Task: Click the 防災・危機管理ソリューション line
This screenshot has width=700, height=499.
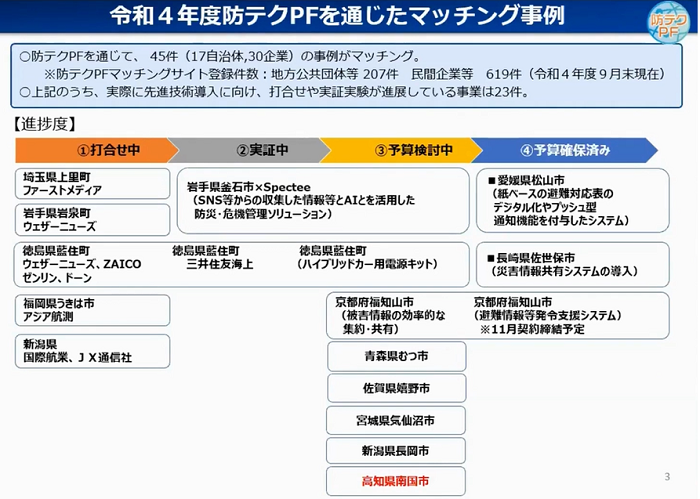Action: [263, 214]
